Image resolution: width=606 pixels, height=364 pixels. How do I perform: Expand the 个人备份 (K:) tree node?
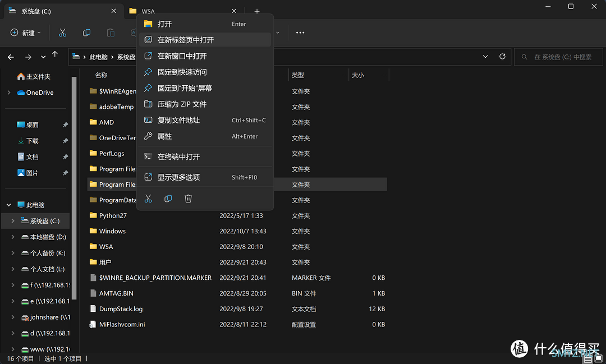pyautogui.click(x=13, y=253)
